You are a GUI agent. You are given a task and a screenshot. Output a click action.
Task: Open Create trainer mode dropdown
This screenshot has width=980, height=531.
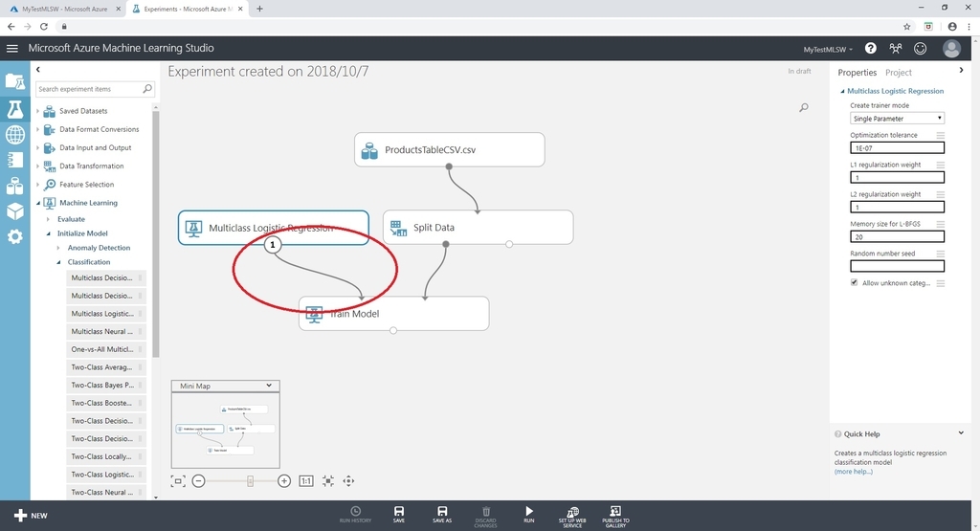(x=897, y=118)
